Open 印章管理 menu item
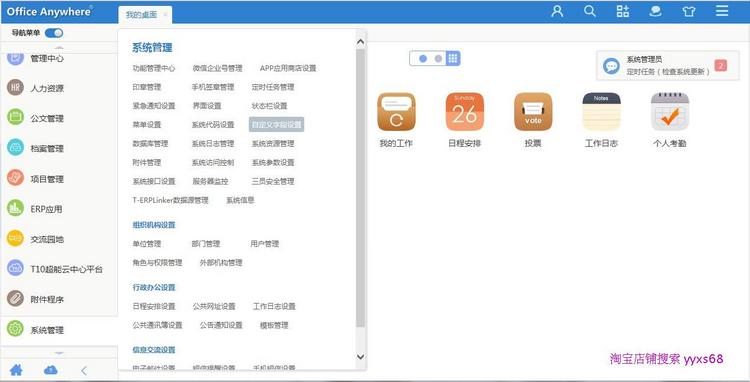This screenshot has width=750, height=382. [147, 87]
